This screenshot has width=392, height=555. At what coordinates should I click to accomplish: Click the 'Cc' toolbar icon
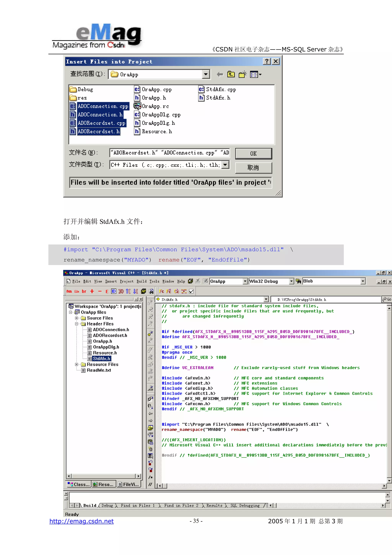(177, 291)
